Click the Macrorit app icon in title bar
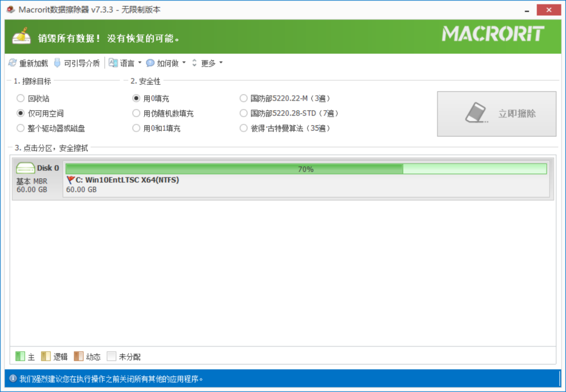The height and width of the screenshot is (392, 566). pyautogui.click(x=11, y=9)
